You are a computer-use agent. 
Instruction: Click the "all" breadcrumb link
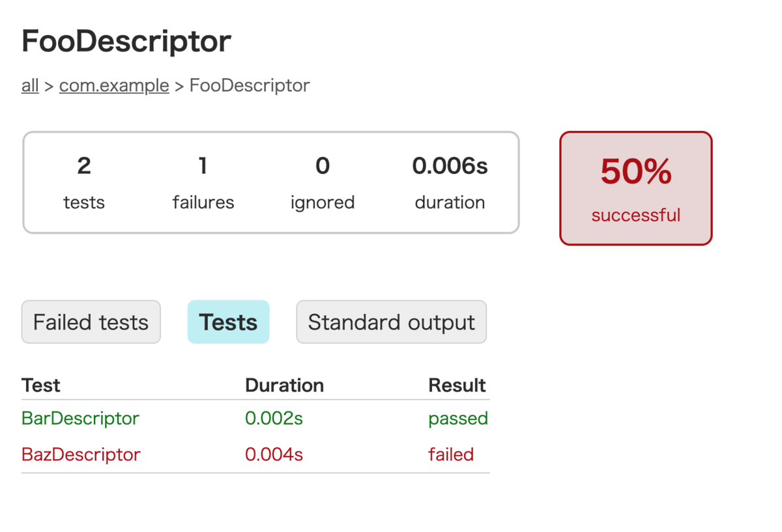point(30,85)
